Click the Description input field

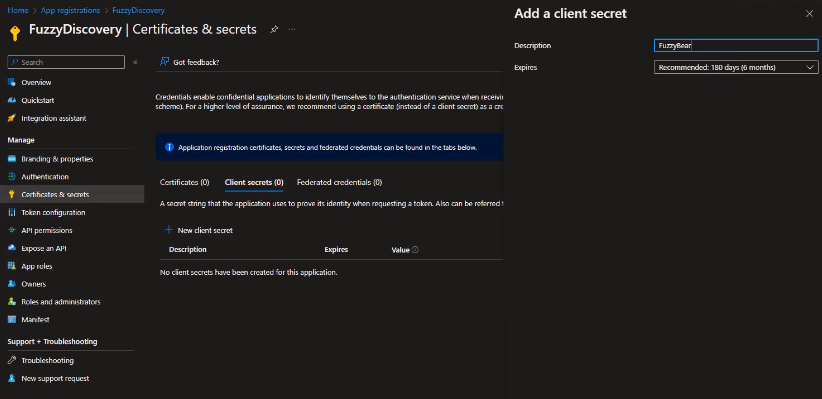pyautogui.click(x=736, y=46)
